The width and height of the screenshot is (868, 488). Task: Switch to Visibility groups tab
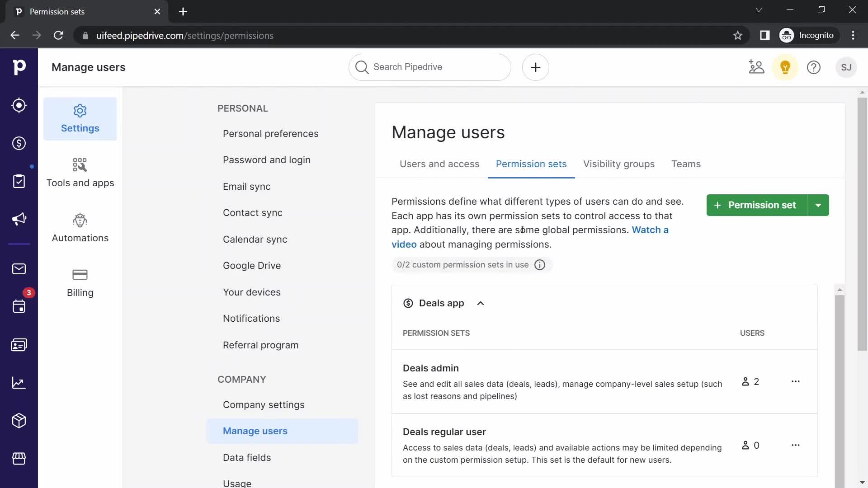coord(619,164)
